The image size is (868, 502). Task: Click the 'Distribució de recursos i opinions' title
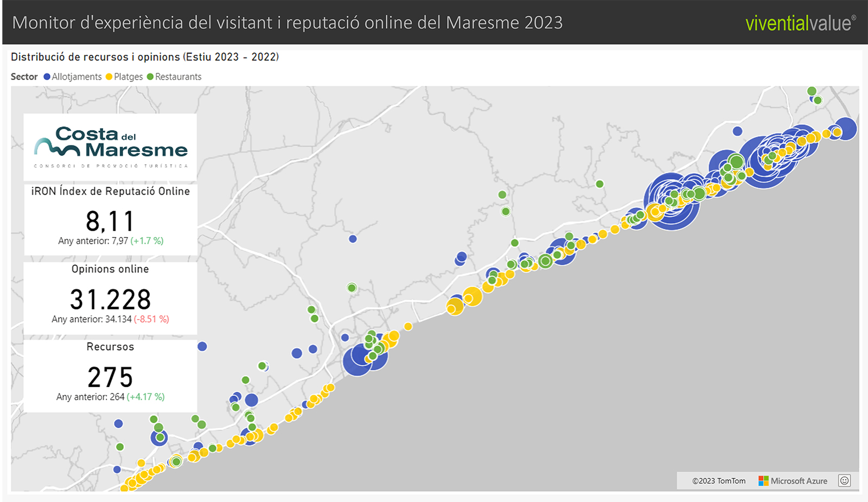(145, 57)
